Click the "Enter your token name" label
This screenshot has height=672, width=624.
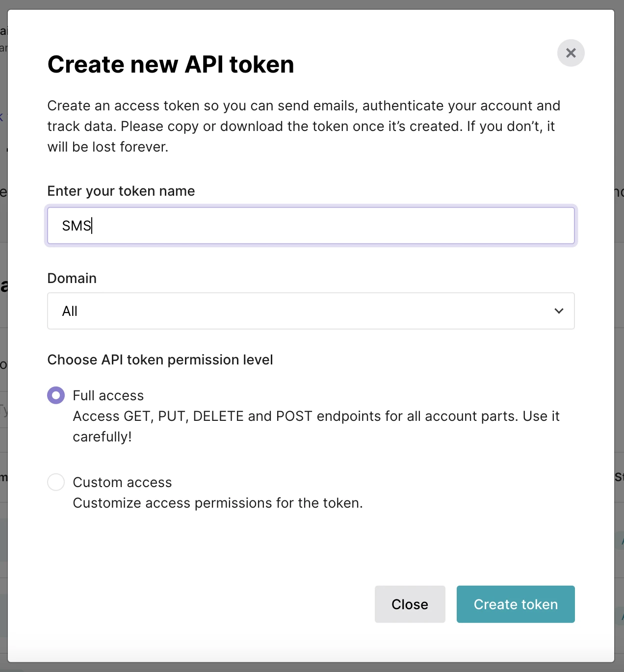click(121, 191)
